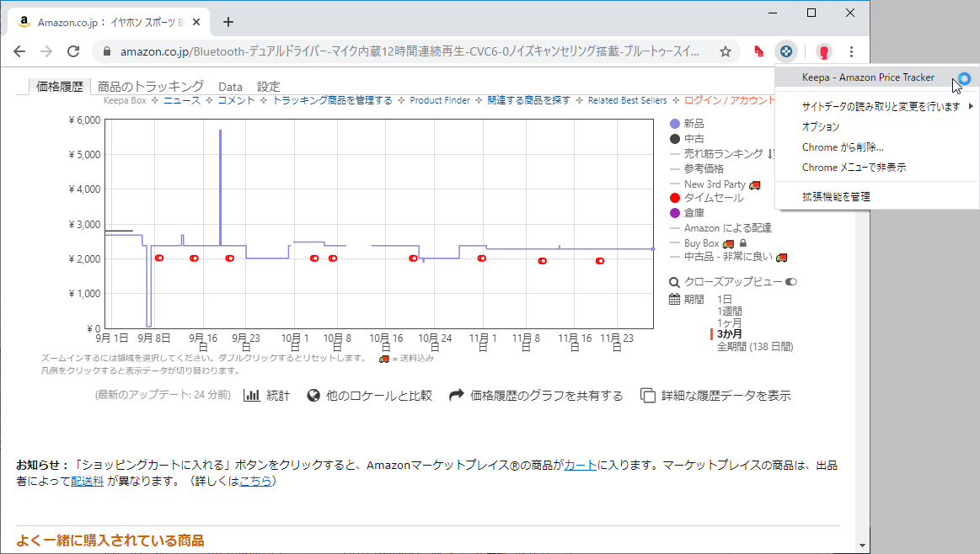Open the ニュース link
Viewport: 980px width, 554px height.
(x=182, y=100)
